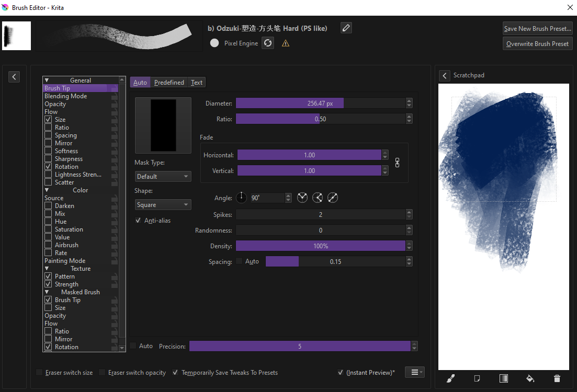577x392 pixels.
Task: Disable the Instant Preview checkbox
Action: click(x=341, y=373)
